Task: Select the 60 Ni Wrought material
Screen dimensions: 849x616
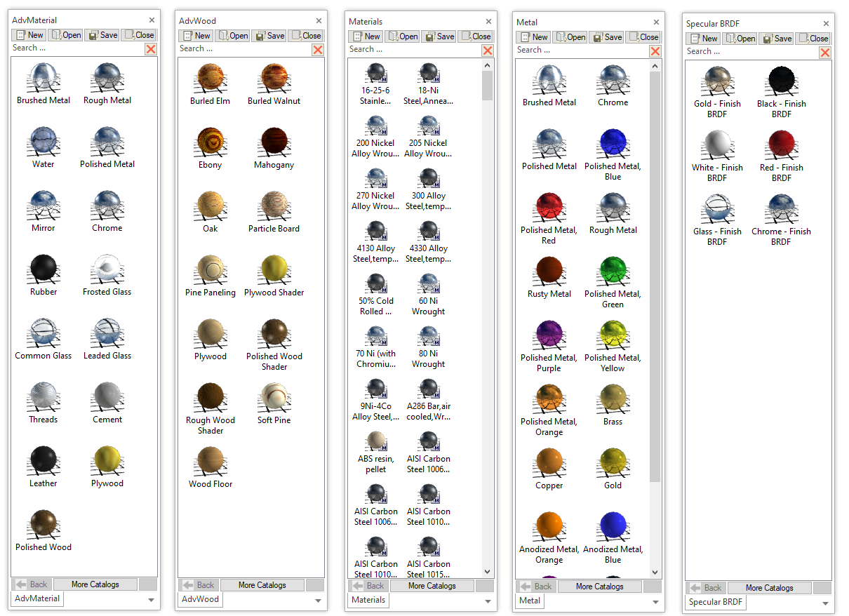Action: pyautogui.click(x=429, y=294)
